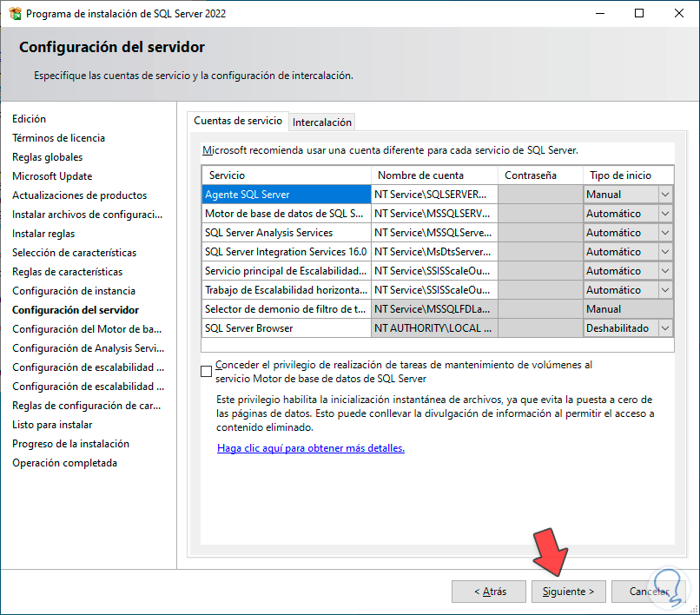
Task: Click the Manual startup value for Selector de demonio
Action: click(x=628, y=309)
